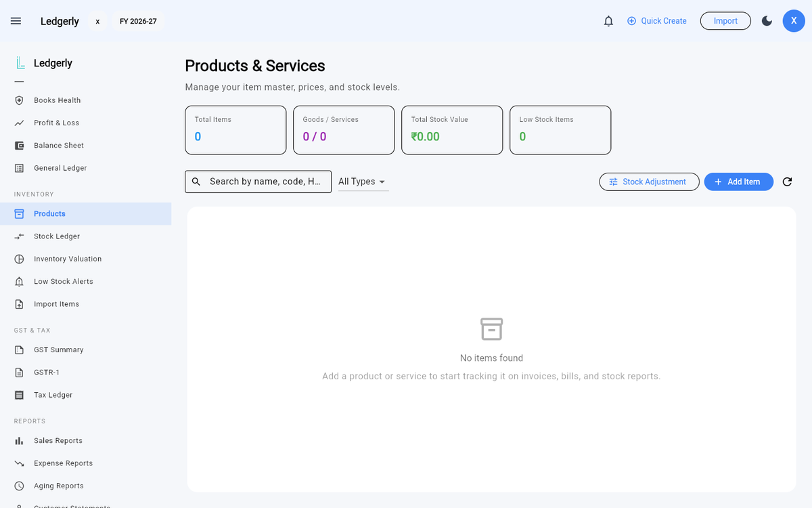Navigate to Stock Ledger
812x508 pixels.
(x=85, y=236)
